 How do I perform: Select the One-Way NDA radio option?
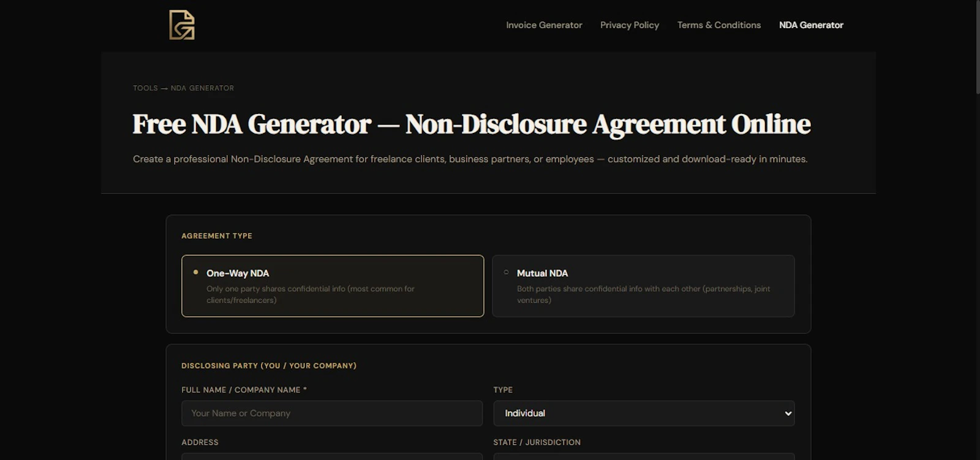pyautogui.click(x=333, y=286)
